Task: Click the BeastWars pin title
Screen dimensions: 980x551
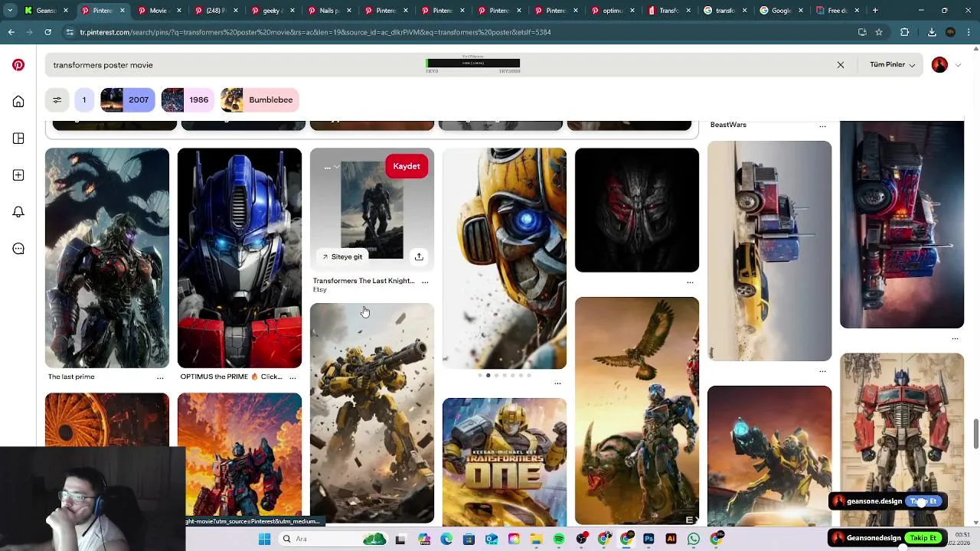Action: 728,125
